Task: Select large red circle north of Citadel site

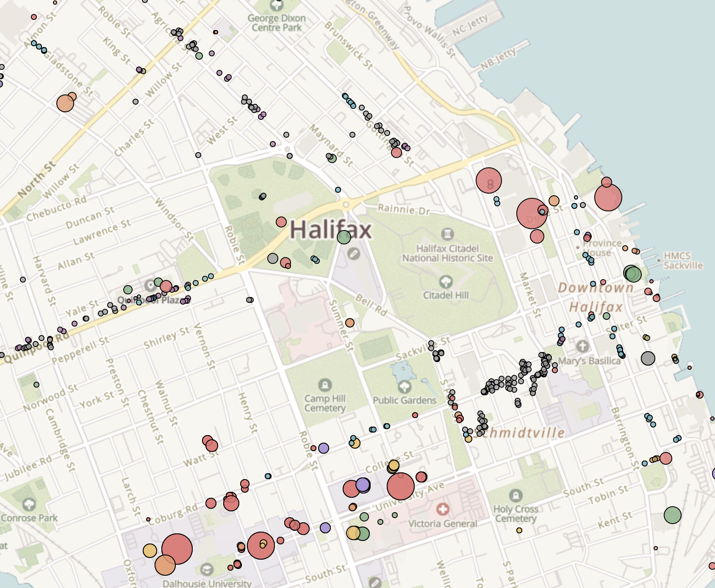Action: tap(488, 180)
